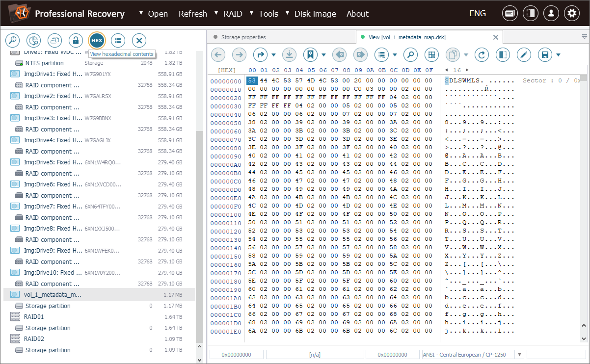Click the magnifier search icon in hex viewer

point(410,54)
